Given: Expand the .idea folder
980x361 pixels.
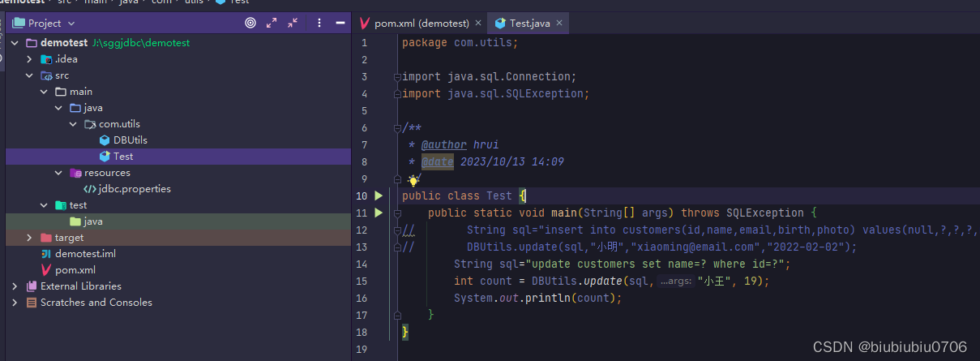Looking at the screenshot, I should coord(29,59).
